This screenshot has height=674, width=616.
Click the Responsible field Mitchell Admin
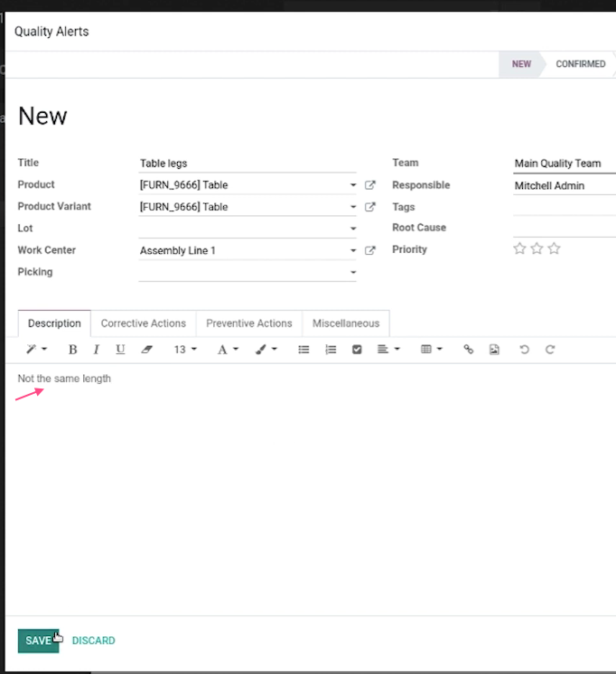(x=565, y=186)
